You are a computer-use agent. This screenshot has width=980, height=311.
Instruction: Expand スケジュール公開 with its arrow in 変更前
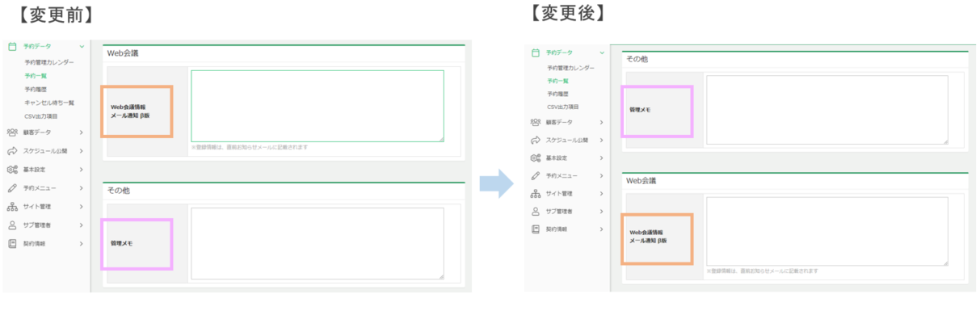click(82, 151)
